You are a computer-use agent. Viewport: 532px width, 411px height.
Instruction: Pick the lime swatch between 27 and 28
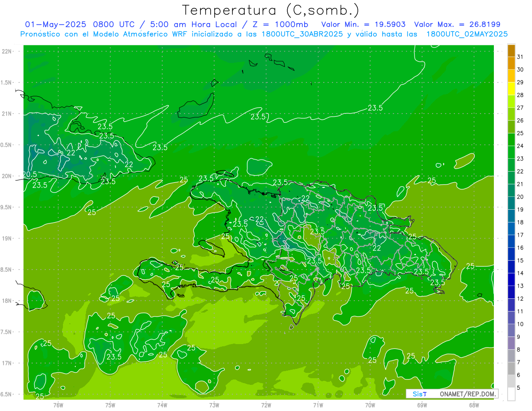[511, 102]
